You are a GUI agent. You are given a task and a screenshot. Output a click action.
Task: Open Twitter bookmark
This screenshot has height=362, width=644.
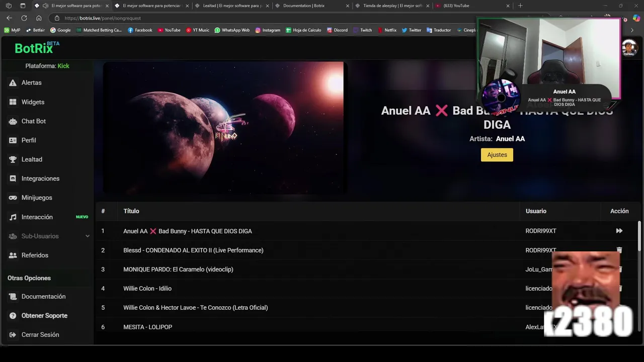click(x=412, y=30)
